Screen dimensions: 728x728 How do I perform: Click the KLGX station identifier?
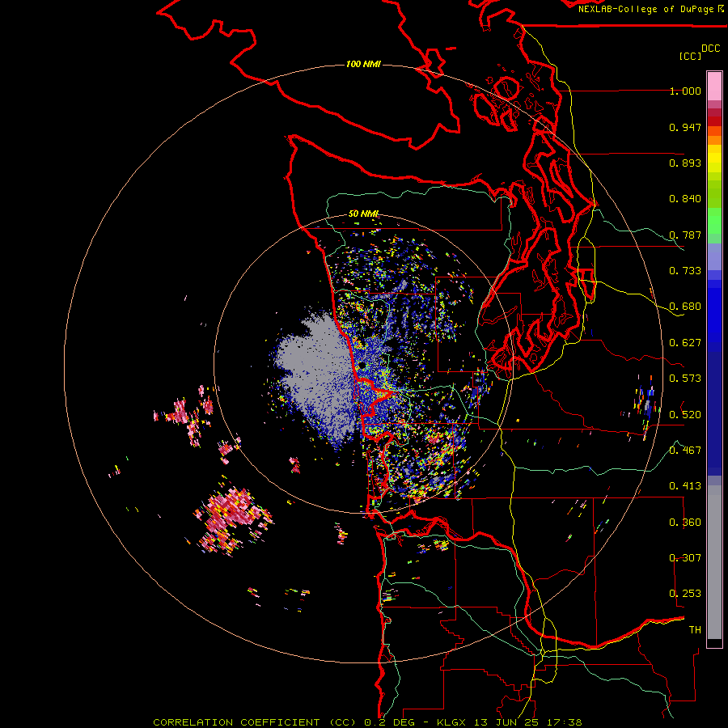tap(451, 722)
